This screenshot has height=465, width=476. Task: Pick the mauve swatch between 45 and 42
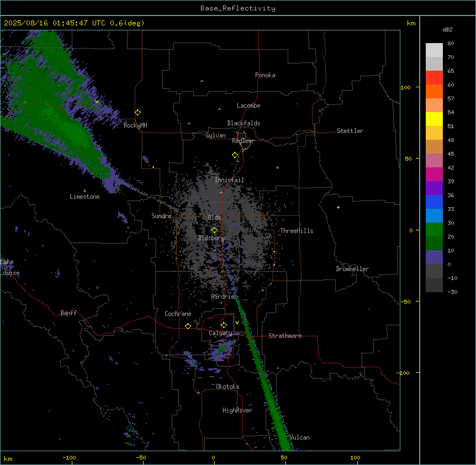[x=434, y=160]
